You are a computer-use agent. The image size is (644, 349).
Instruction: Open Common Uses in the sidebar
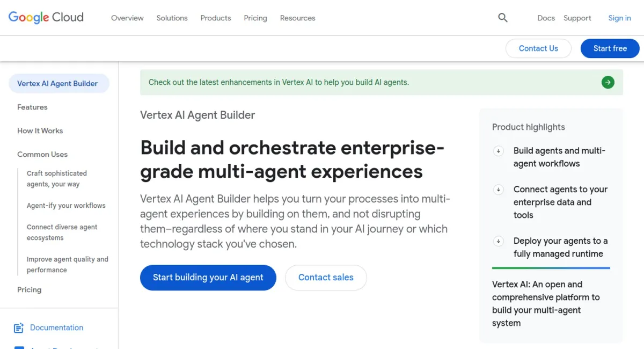(x=42, y=154)
